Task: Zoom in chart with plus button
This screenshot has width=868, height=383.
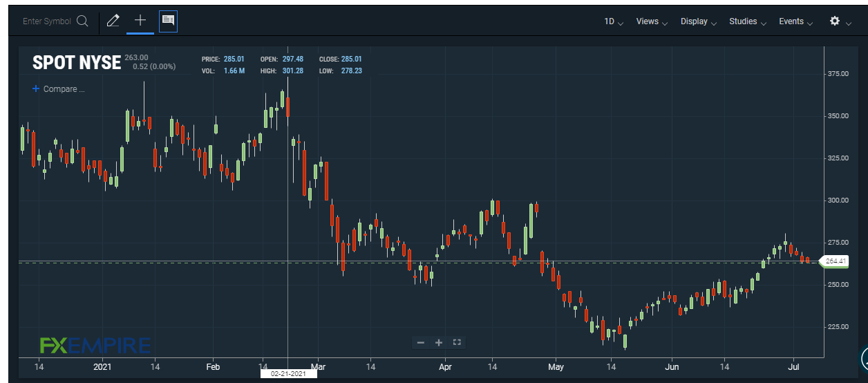Action: coord(438,342)
